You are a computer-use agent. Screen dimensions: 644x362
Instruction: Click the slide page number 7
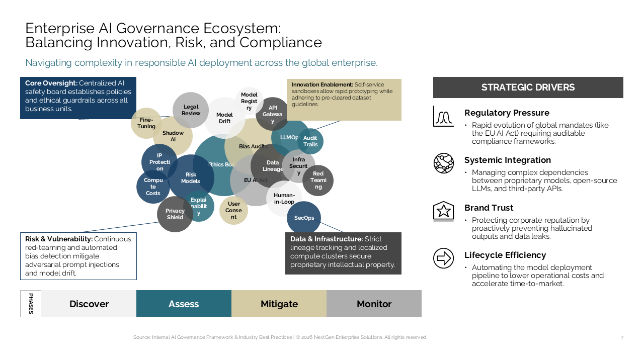coord(622,338)
